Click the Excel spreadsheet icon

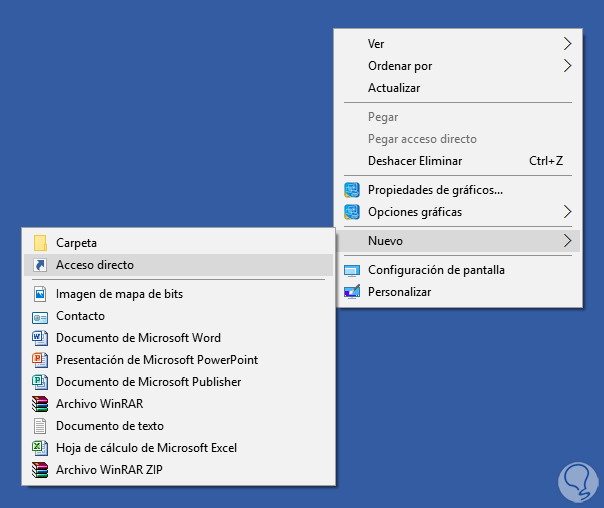(40, 448)
